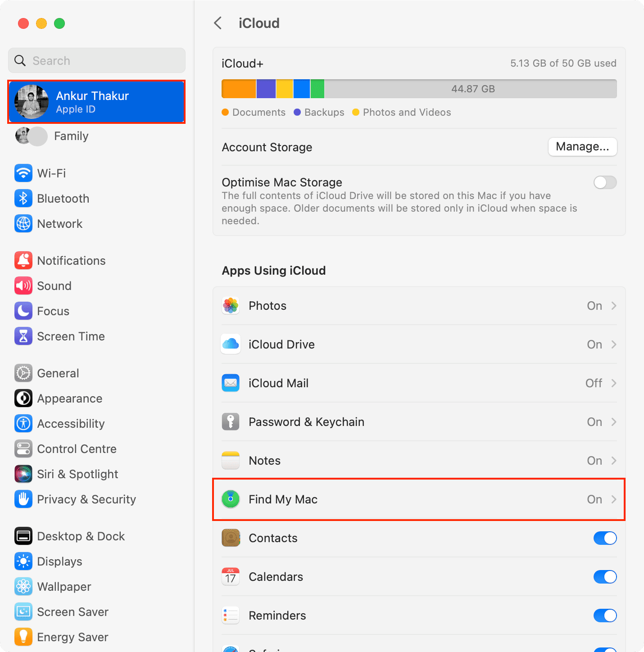This screenshot has width=644, height=652.
Task: Expand the Notes row chevron
Action: (x=614, y=461)
